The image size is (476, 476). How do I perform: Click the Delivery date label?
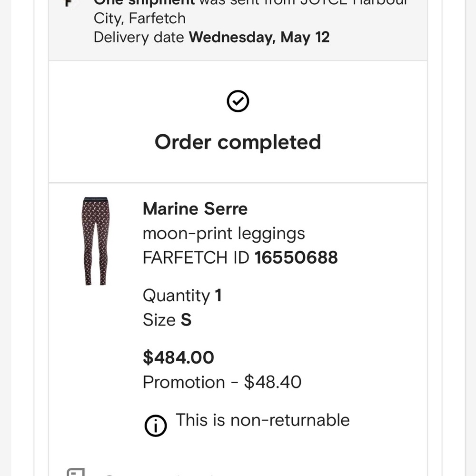pyautogui.click(x=139, y=37)
